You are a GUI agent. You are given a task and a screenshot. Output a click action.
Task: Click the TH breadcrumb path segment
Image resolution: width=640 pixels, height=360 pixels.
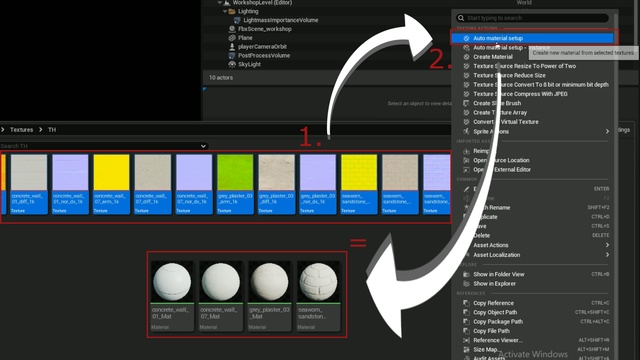tap(52, 129)
